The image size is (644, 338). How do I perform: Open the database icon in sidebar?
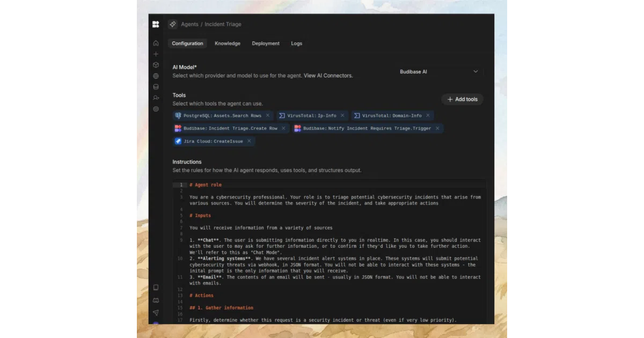tap(156, 87)
